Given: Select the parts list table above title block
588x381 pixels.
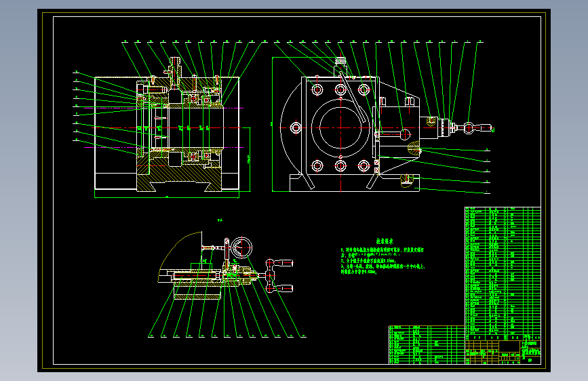Looking at the screenshot, I should pyautogui.click(x=503, y=273).
